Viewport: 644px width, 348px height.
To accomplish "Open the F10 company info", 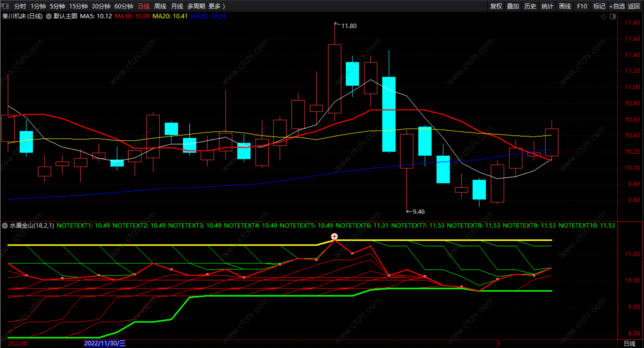I will click(582, 6).
